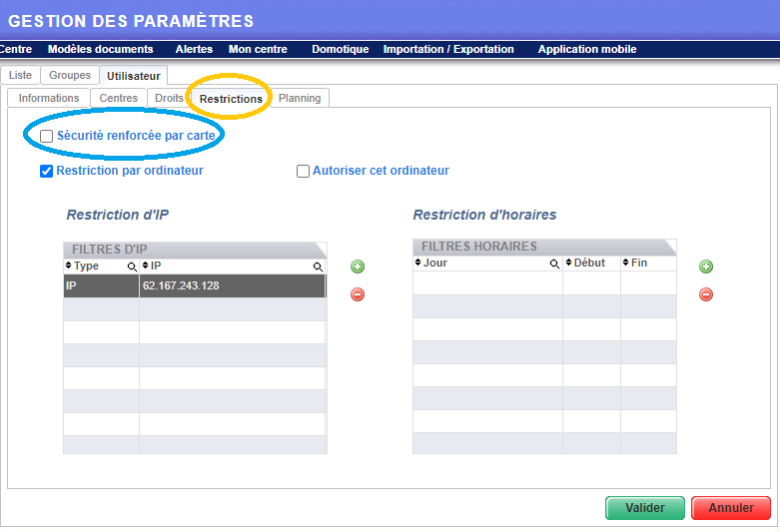
Task: Tick Autoriser cet ordinateur checkbox
Action: 304,171
